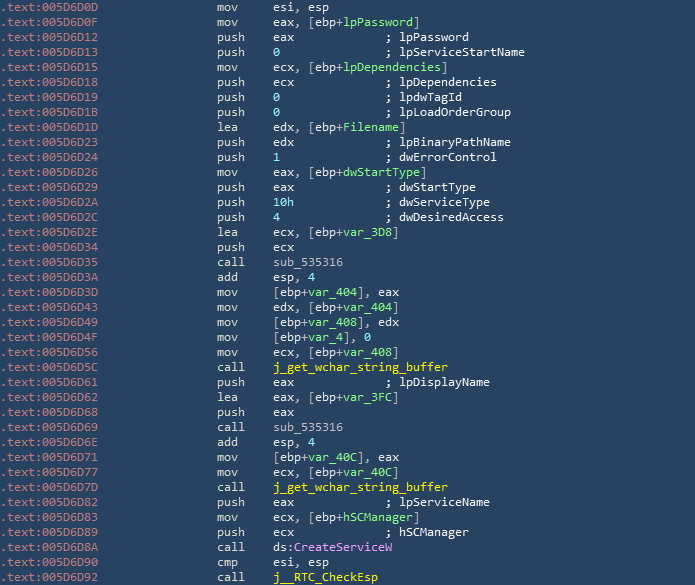
Task: Select the dwDesiredAccess comment text
Action: coord(450,218)
